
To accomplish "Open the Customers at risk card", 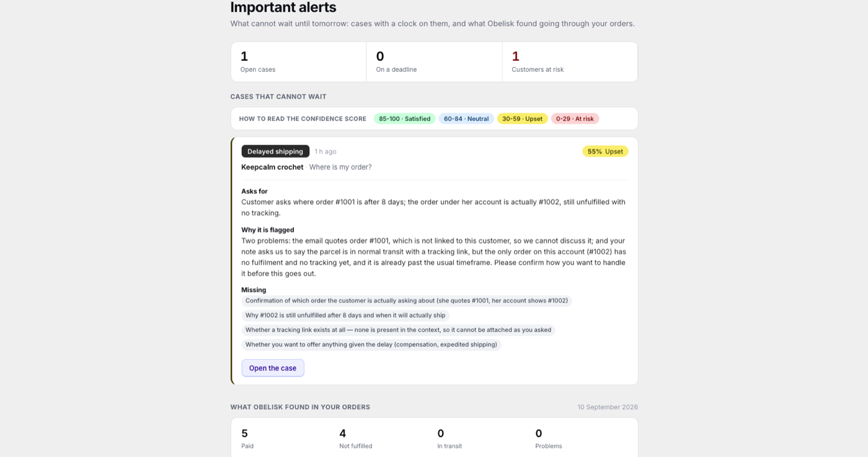I will coord(570,62).
